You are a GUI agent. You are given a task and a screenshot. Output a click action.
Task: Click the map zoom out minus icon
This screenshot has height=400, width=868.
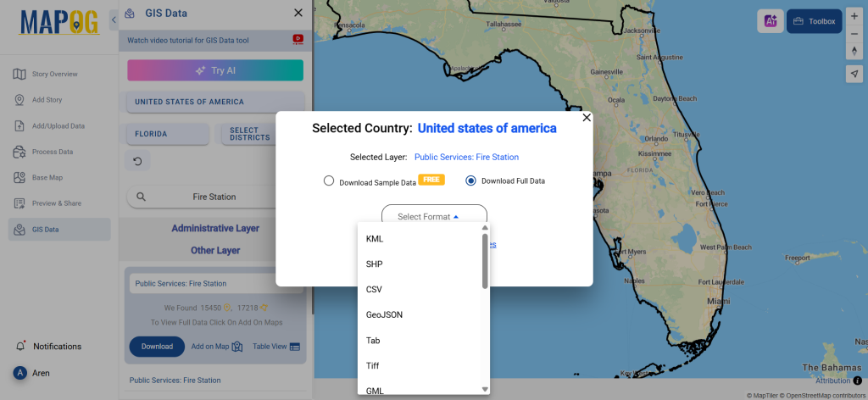point(854,34)
